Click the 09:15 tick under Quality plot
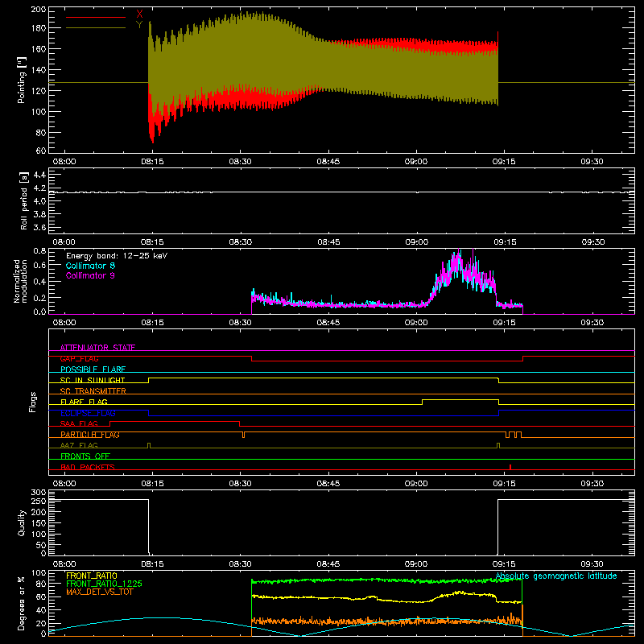 click(505, 564)
